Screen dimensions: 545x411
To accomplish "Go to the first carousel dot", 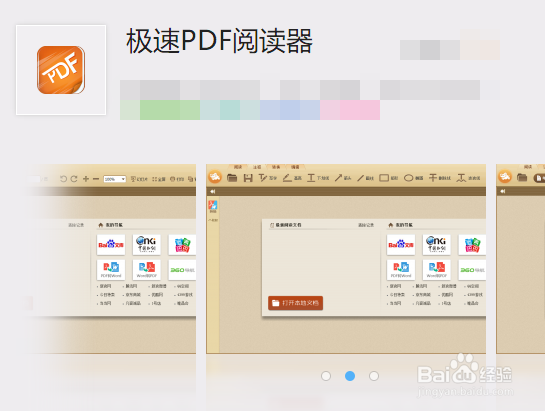I will pyautogui.click(x=326, y=376).
